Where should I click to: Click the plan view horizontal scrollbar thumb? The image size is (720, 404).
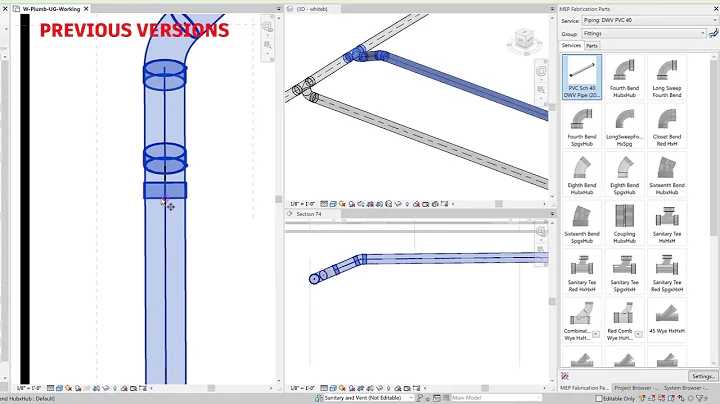[x=211, y=388]
